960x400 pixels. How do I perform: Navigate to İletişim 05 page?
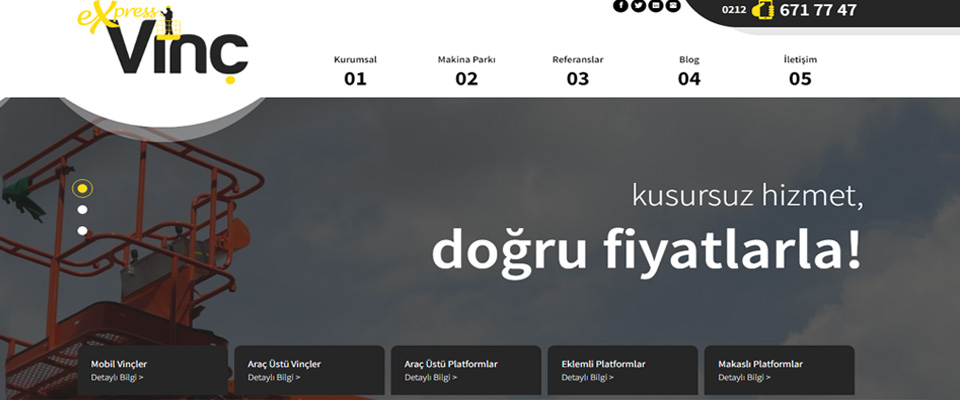(800, 70)
